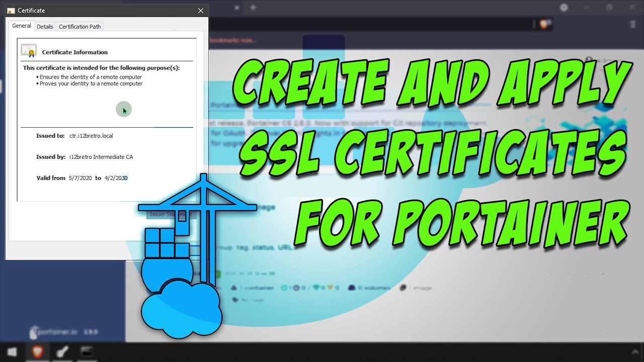The width and height of the screenshot is (644, 362).
Task: Click the Certificate window title bar icon
Action: 11,11
